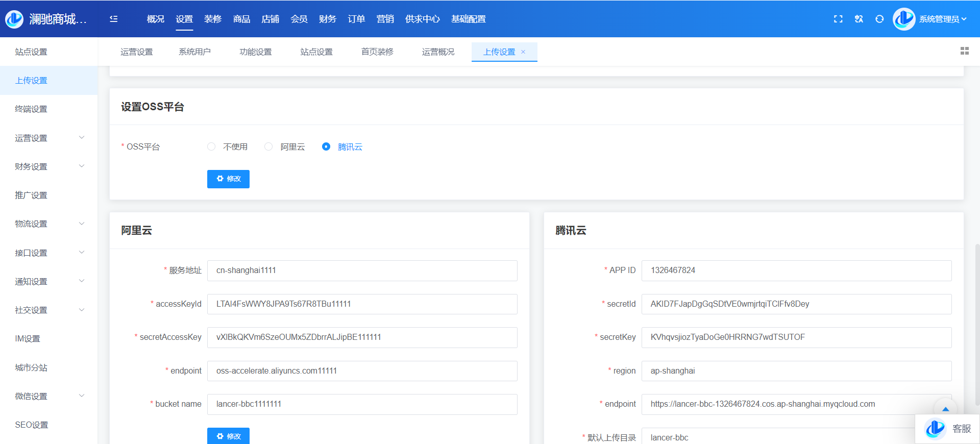Viewport: 980px width, 444px height.
Task: Focus the 腾讯云 APP ID field
Action: click(796, 270)
